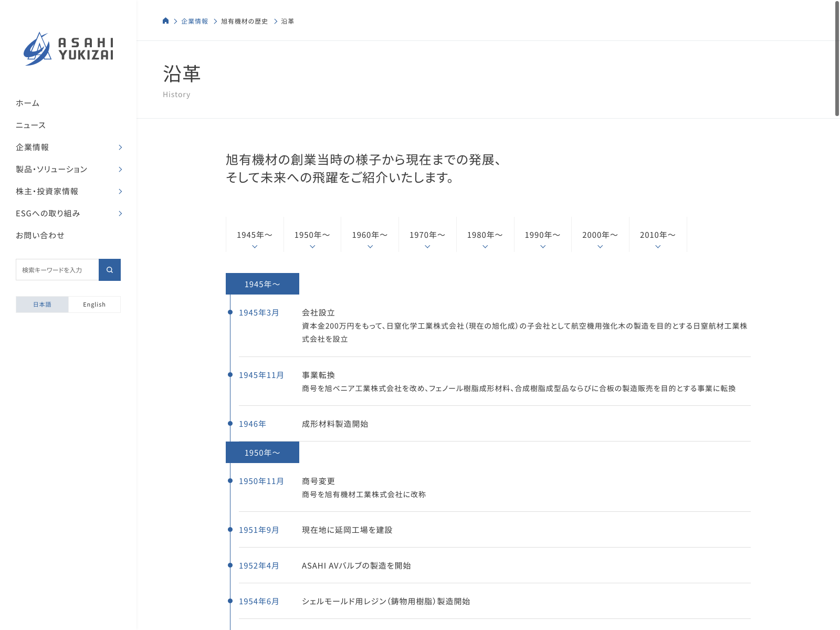Click down arrow under 1980年〜

point(485,247)
